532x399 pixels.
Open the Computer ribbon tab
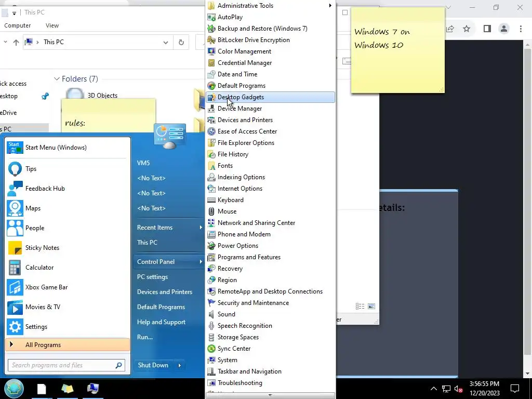(x=17, y=25)
